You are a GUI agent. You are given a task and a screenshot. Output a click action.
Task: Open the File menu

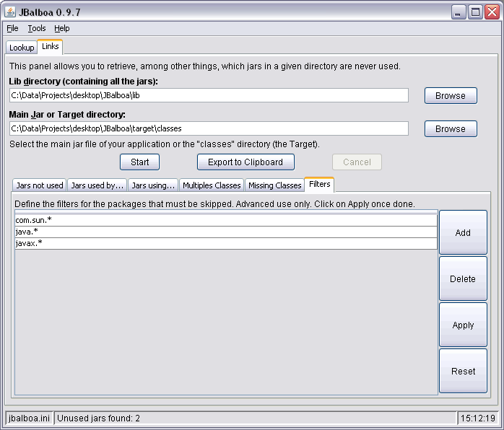pyautogui.click(x=12, y=29)
